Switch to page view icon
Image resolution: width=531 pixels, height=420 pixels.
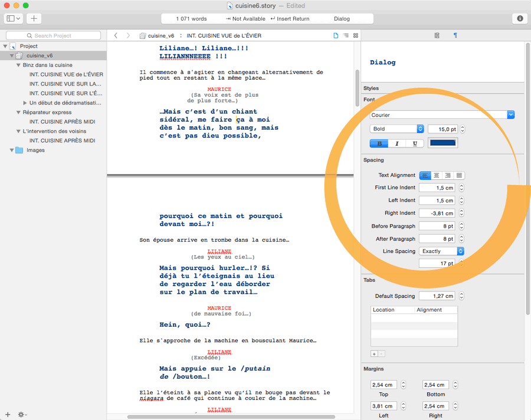(336, 35)
